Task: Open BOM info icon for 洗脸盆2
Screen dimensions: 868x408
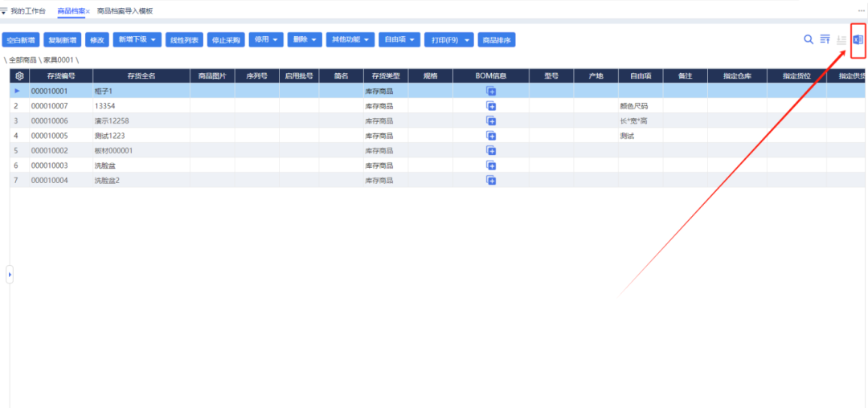Action: click(x=491, y=181)
